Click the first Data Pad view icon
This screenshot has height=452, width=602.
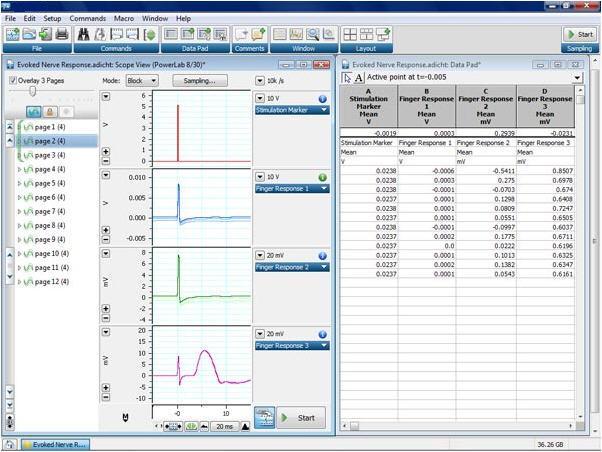(170, 35)
